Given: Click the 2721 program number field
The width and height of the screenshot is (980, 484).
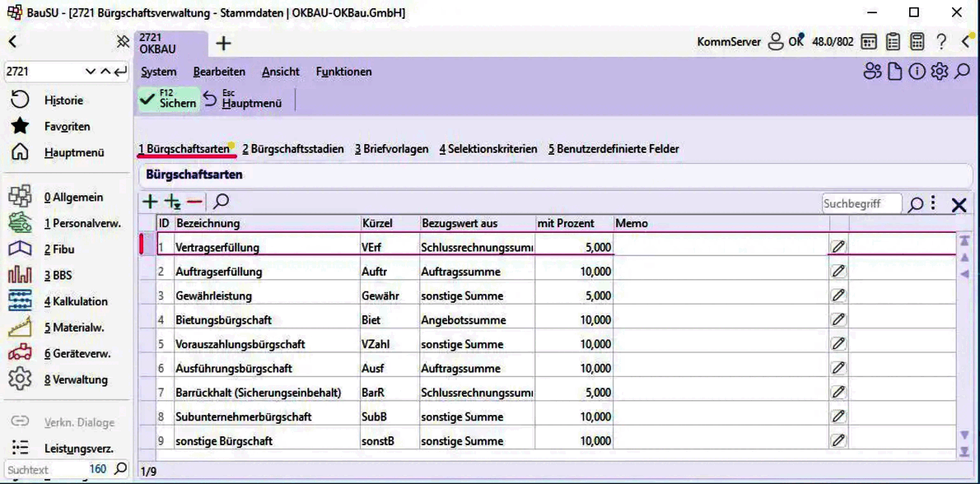Looking at the screenshot, I should [44, 71].
